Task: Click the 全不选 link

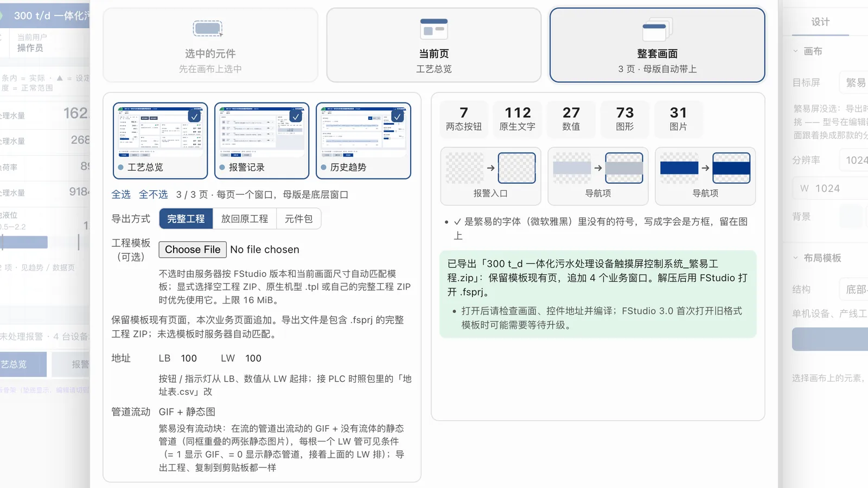Action: tap(153, 194)
